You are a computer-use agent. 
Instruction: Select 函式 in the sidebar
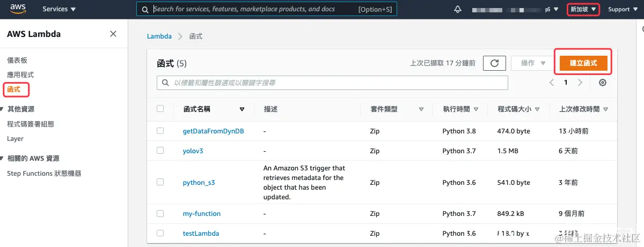tap(14, 89)
